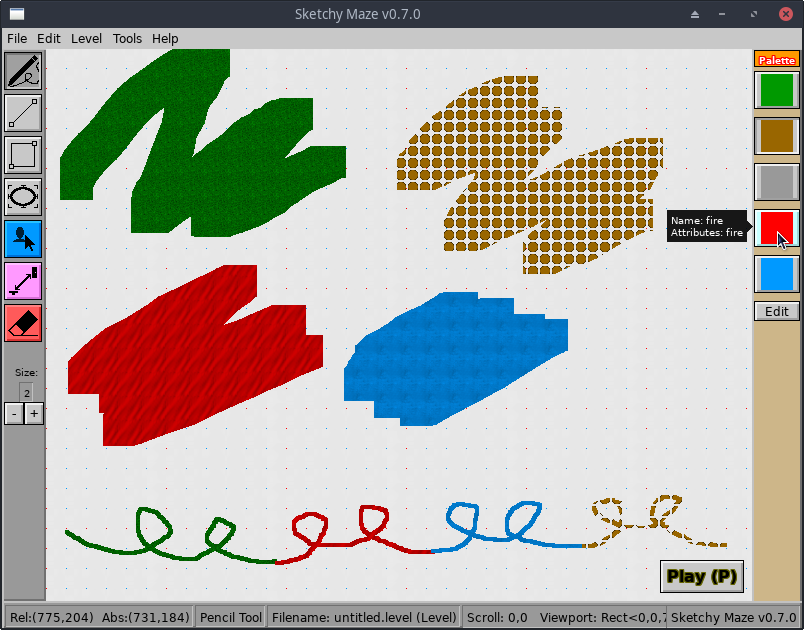Switch to the Eraser tool
The height and width of the screenshot is (630, 804).
[x=23, y=323]
